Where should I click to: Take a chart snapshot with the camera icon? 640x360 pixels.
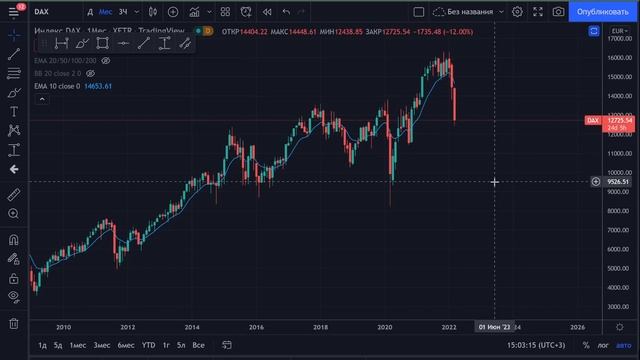(558, 12)
